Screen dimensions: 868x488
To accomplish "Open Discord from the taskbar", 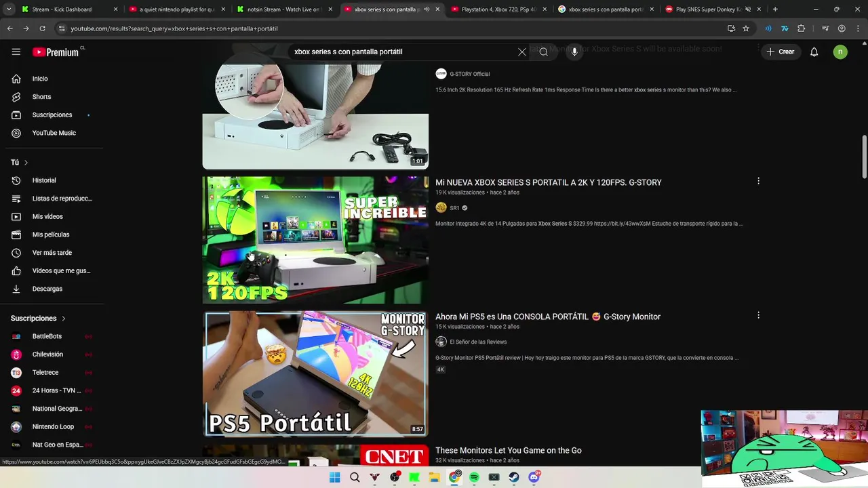I will [534, 477].
